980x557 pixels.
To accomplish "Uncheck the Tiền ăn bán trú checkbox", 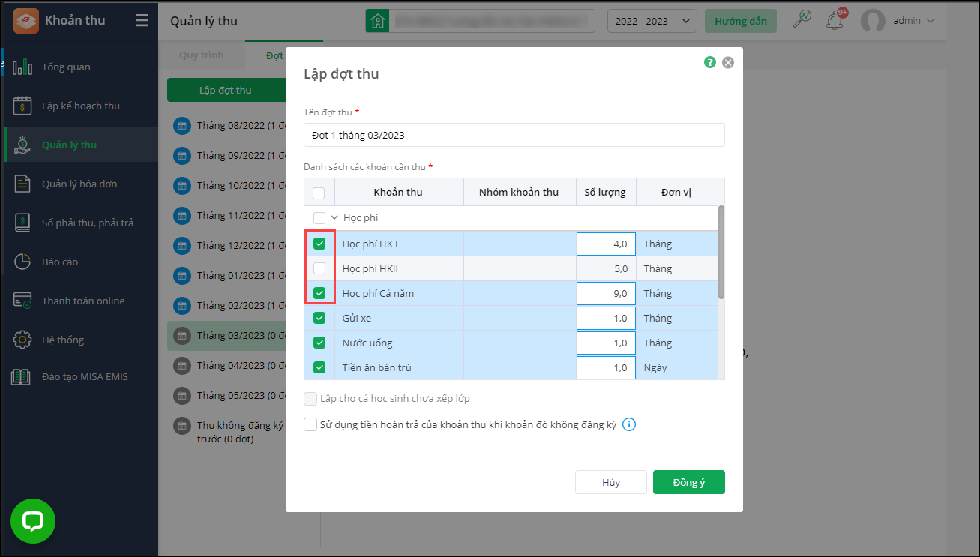I will coord(319,367).
